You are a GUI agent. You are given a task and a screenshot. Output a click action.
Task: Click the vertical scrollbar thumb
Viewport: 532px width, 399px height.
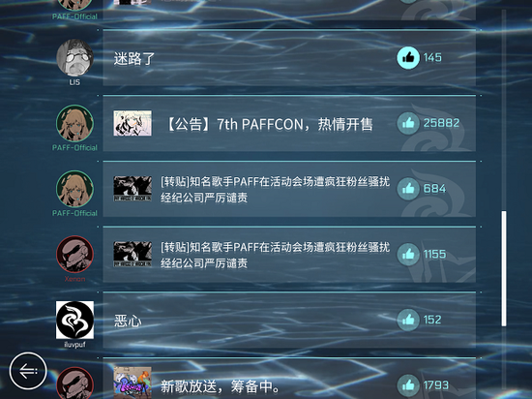pos(504,268)
